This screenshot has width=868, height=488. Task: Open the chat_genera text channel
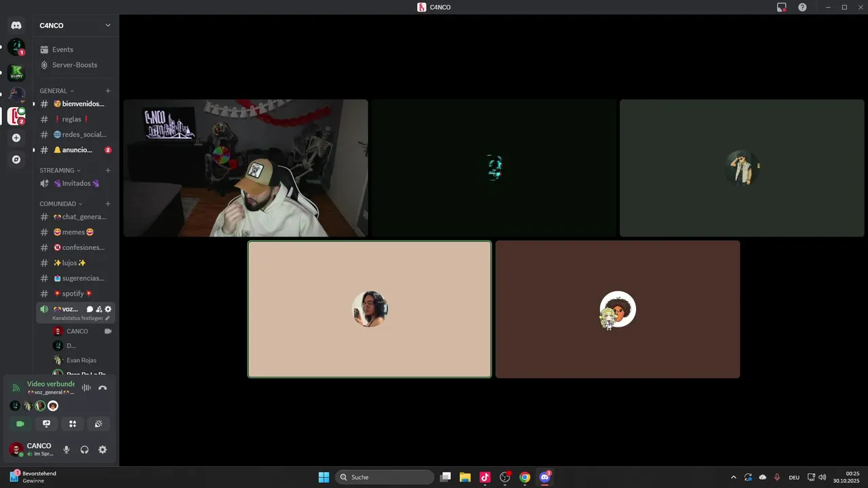click(76, 217)
